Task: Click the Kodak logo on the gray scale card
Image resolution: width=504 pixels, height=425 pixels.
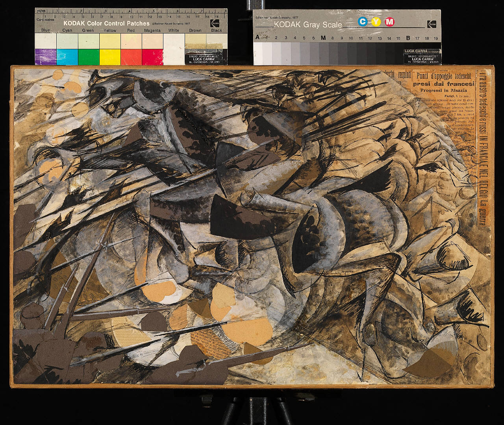Action: (x=432, y=23)
